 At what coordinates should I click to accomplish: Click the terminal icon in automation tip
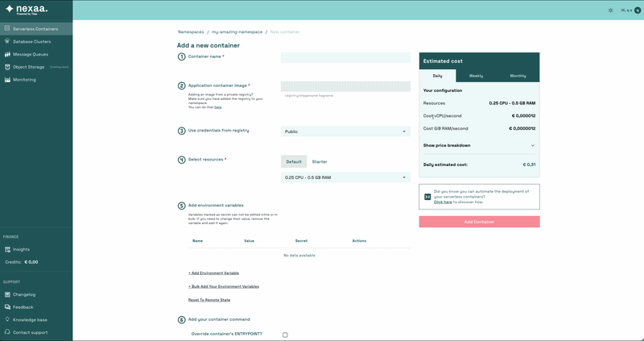(427, 197)
